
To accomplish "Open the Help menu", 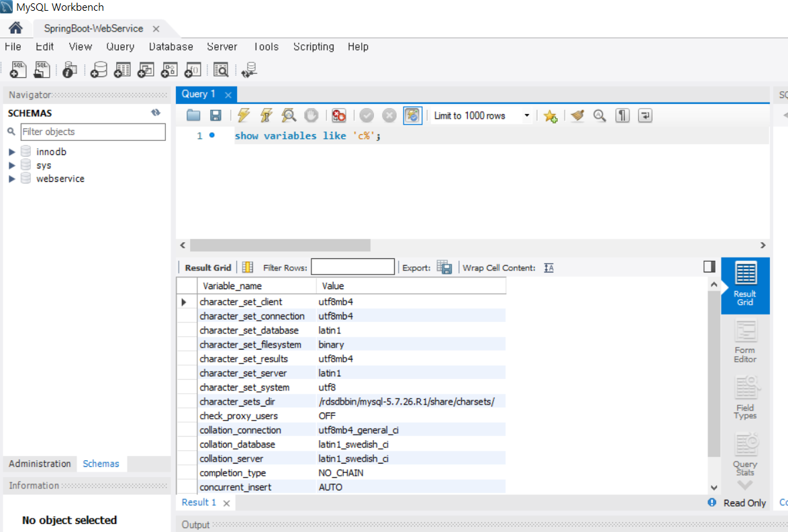I will click(x=358, y=47).
